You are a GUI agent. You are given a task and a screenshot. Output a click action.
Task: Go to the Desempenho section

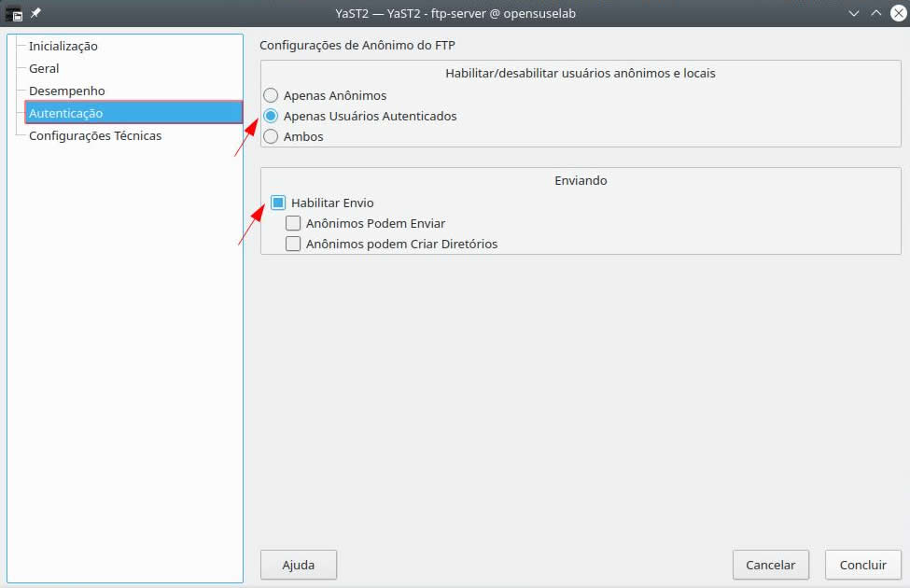(66, 91)
